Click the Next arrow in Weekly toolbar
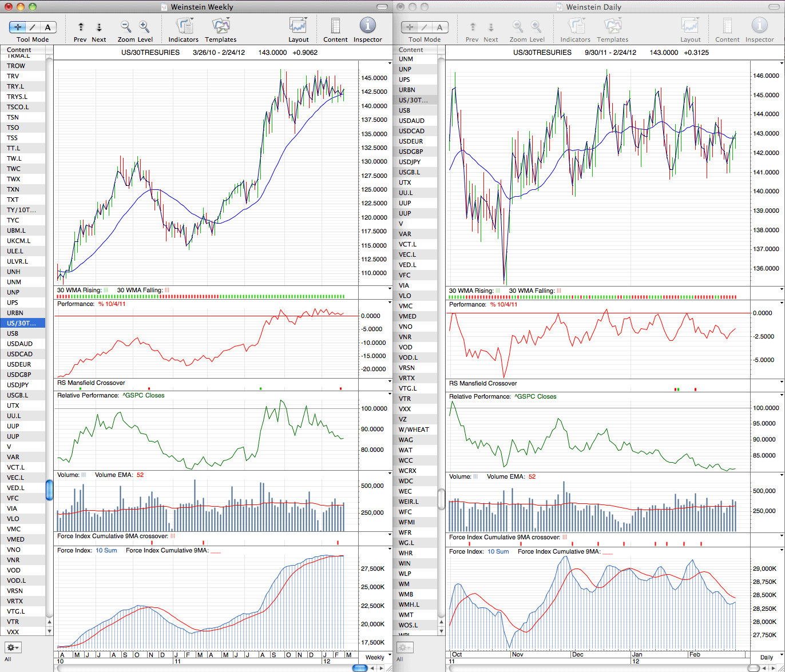Viewport: 785px width, 672px height. pos(99,27)
